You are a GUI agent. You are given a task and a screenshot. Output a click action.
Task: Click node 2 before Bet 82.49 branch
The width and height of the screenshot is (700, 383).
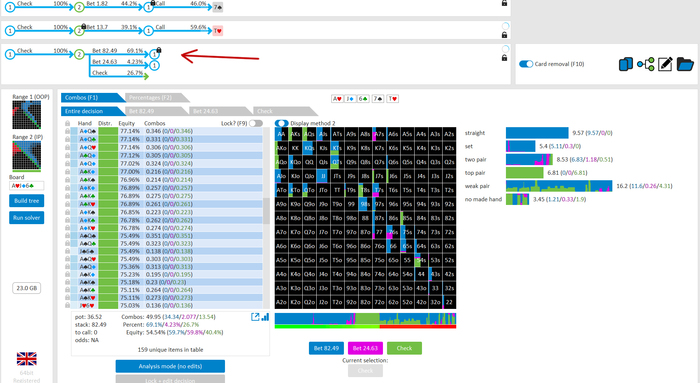tap(79, 54)
